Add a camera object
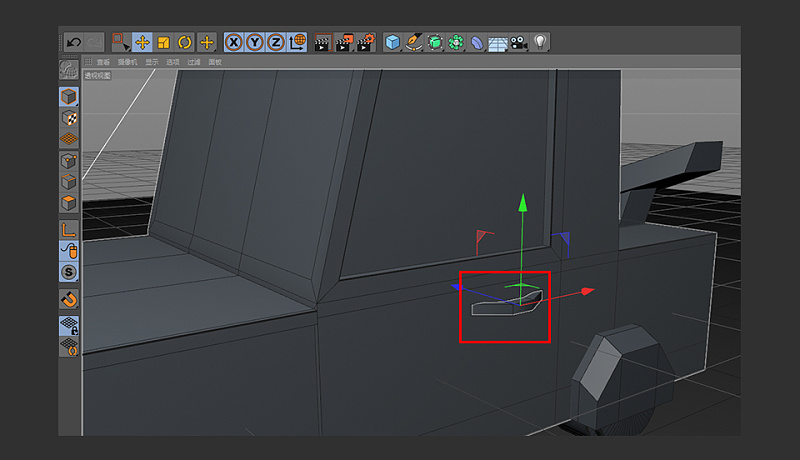800x460 pixels. tap(519, 42)
